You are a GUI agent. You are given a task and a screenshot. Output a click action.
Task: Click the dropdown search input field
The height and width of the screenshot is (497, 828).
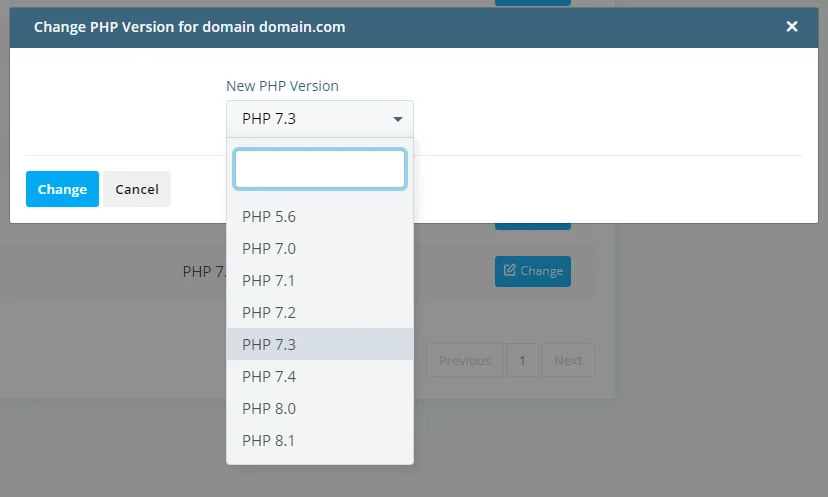[319, 169]
